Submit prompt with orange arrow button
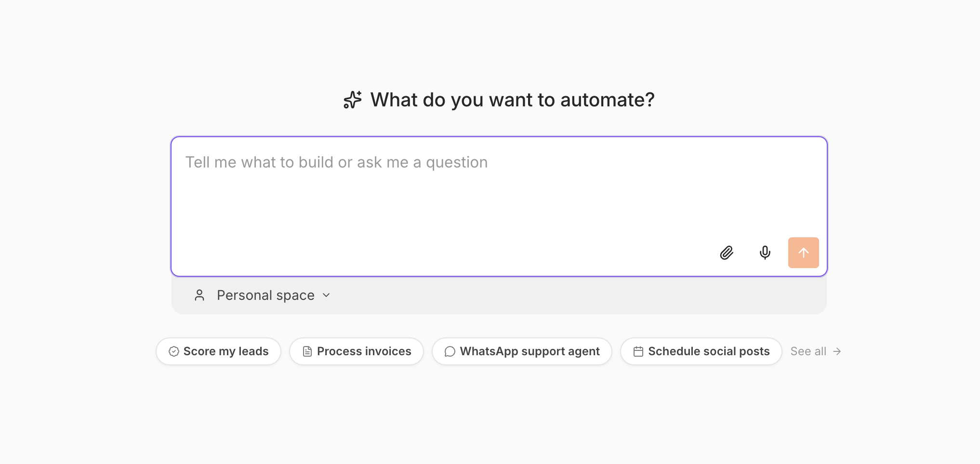This screenshot has height=464, width=980. (x=803, y=253)
